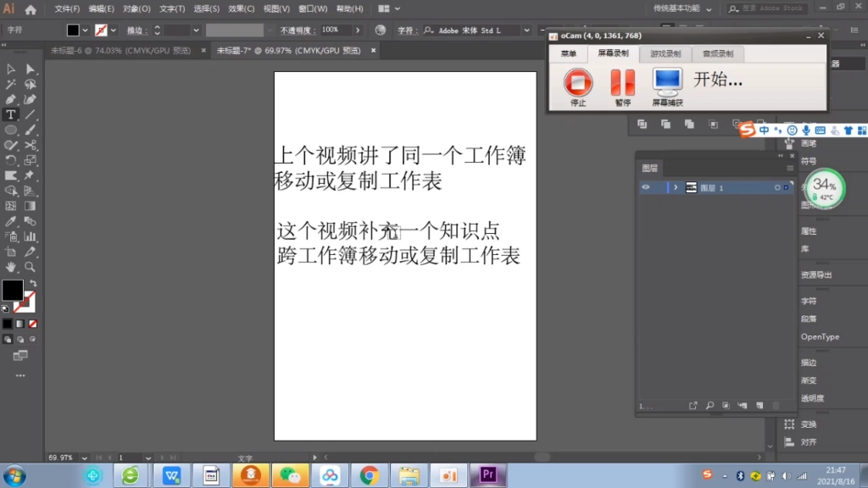Image resolution: width=868 pixels, height=488 pixels.
Task: Click the target circle for 图层 1
Action: click(x=777, y=187)
